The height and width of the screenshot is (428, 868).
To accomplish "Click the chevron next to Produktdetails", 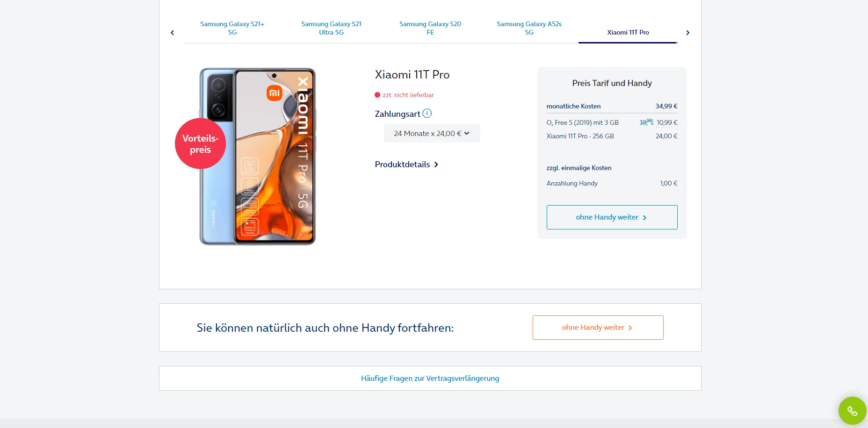I will point(436,164).
